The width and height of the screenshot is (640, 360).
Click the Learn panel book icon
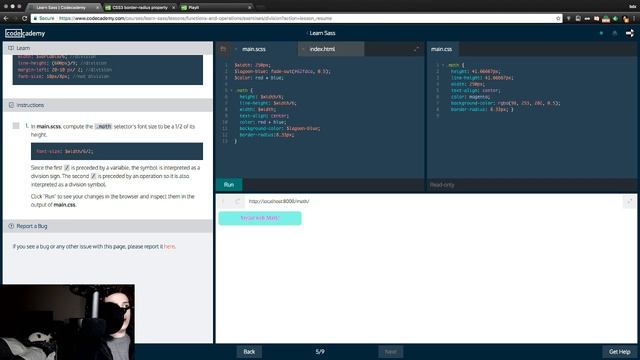point(11,48)
